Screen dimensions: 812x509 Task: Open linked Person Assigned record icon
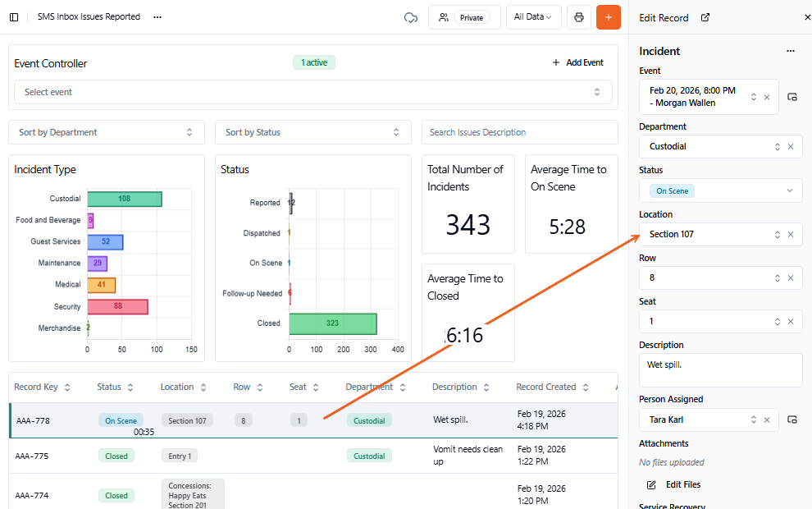(792, 420)
